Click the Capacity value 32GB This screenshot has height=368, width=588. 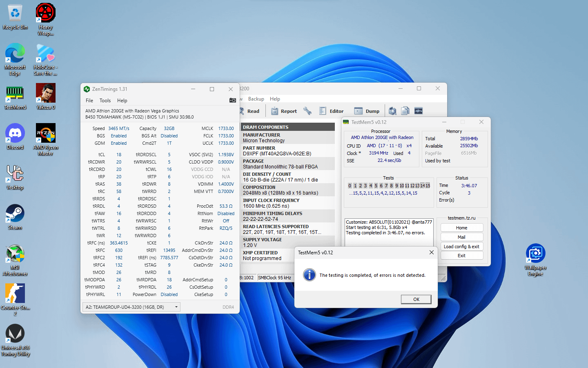click(x=169, y=128)
